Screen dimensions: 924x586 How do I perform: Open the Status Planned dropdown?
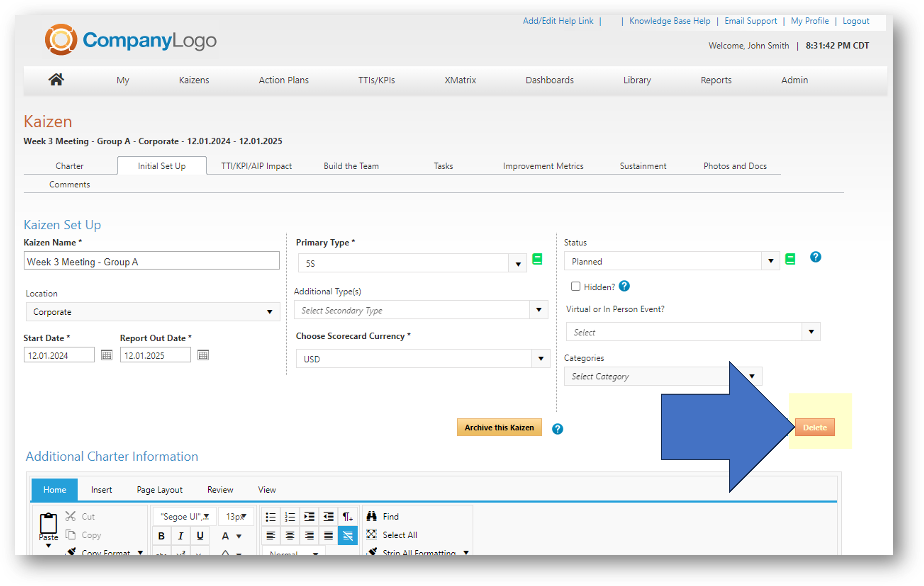(771, 261)
